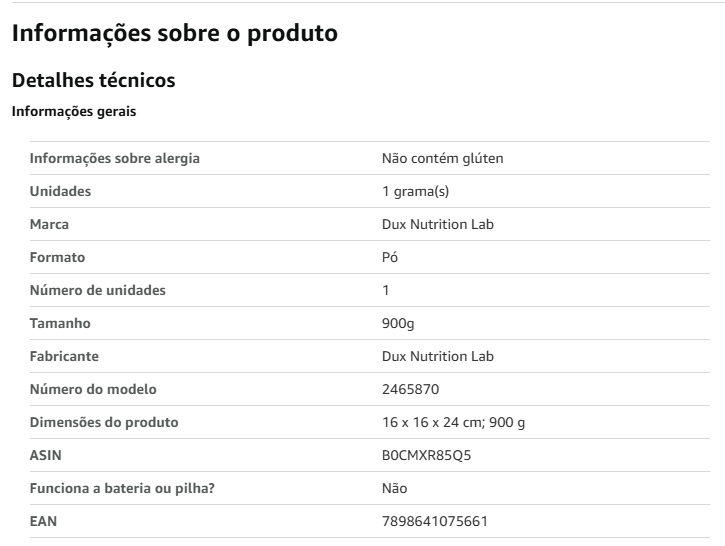The image size is (725, 546).
Task: Click the 'Não contém glúten' value
Action: [442, 158]
